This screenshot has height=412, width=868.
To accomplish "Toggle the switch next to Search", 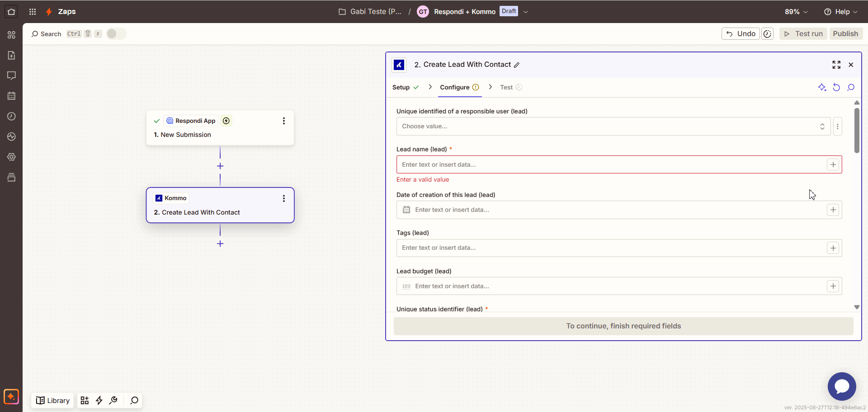I will (x=116, y=34).
